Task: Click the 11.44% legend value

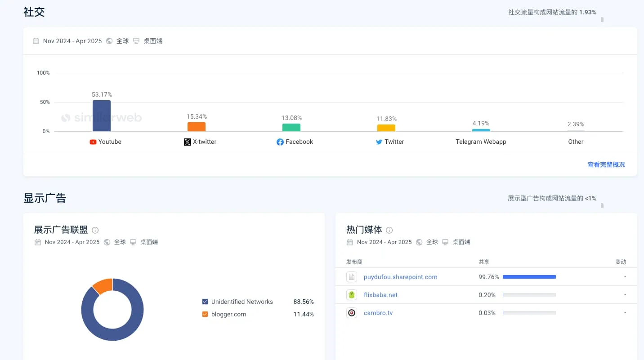Action: point(304,315)
